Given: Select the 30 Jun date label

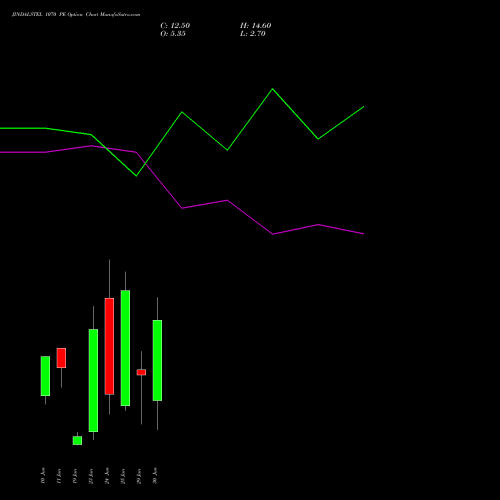Looking at the screenshot, I should pos(155,475).
